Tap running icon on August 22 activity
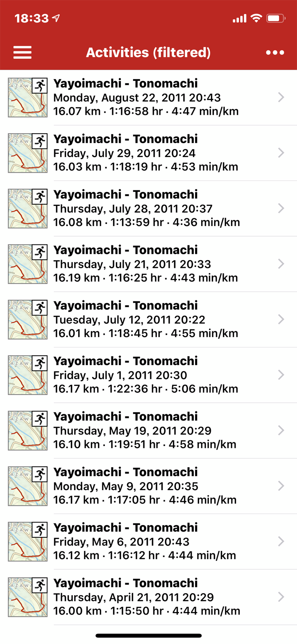 pos(40,86)
